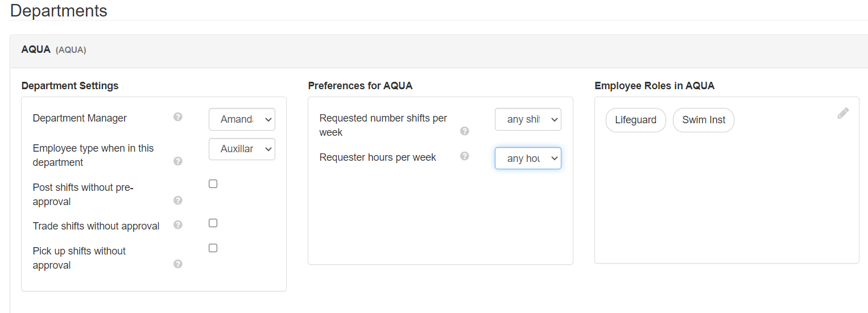Expand Employee type dropdown showing Auxiliary

pos(242,149)
